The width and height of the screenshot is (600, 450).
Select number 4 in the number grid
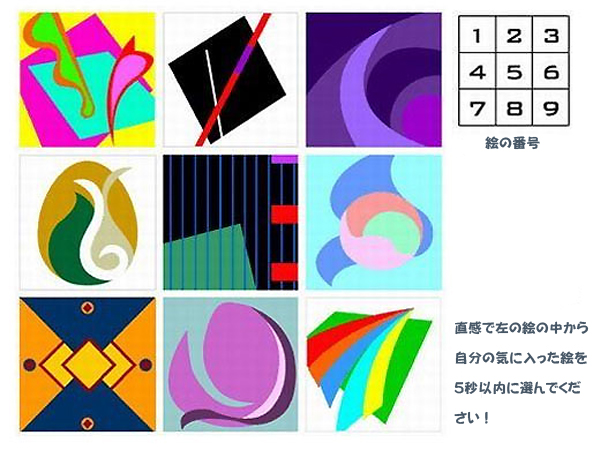[477, 71]
